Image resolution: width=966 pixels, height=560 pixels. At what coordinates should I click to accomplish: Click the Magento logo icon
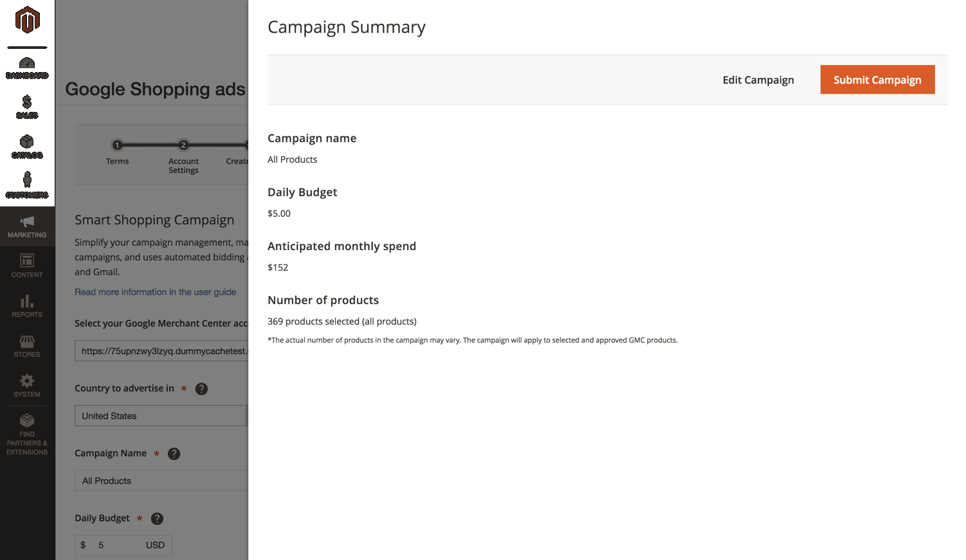pos(27,20)
